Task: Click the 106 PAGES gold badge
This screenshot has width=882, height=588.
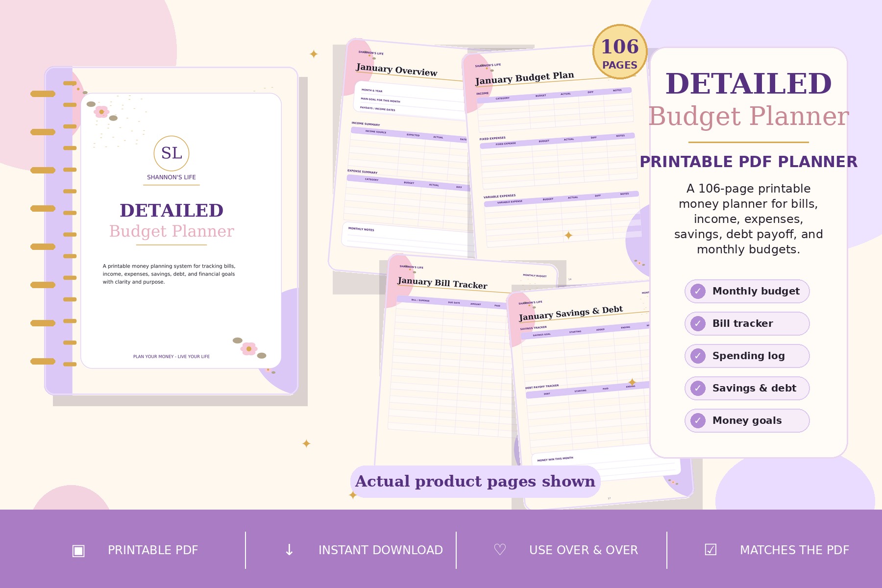Action: click(x=620, y=52)
